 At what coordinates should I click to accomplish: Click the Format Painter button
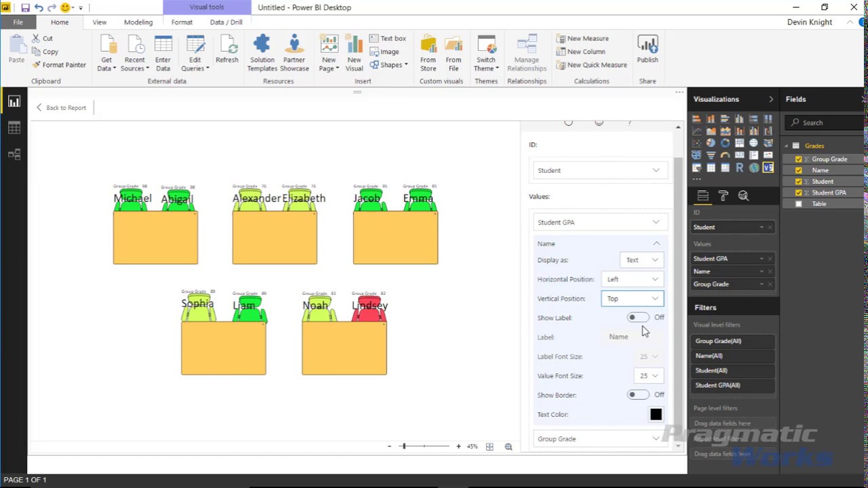click(x=59, y=65)
